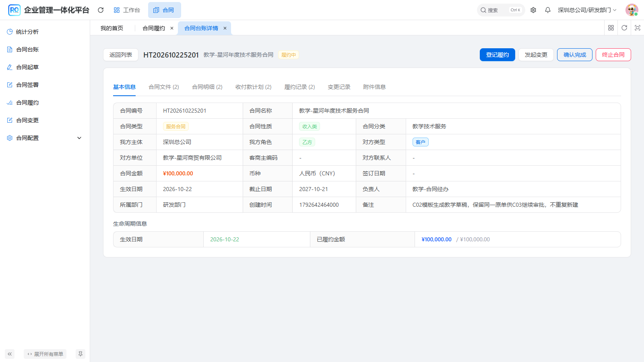Open the 深圳总公司/研发部门 dropdown
Image resolution: width=644 pixels, height=362 pixels.
pyautogui.click(x=587, y=10)
